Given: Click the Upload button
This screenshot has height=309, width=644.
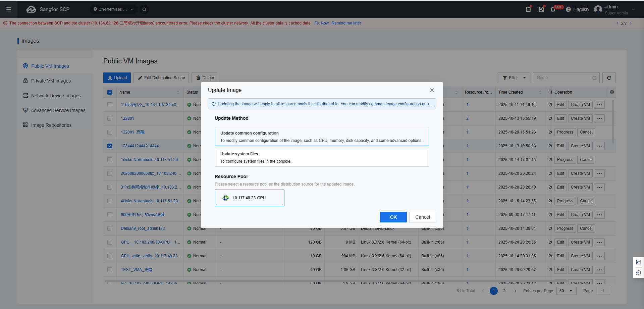Looking at the screenshot, I should coord(117,78).
